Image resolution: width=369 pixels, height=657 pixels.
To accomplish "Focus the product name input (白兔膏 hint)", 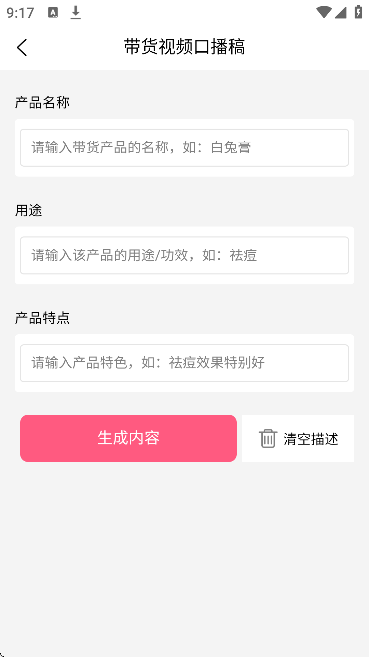I will [184, 147].
